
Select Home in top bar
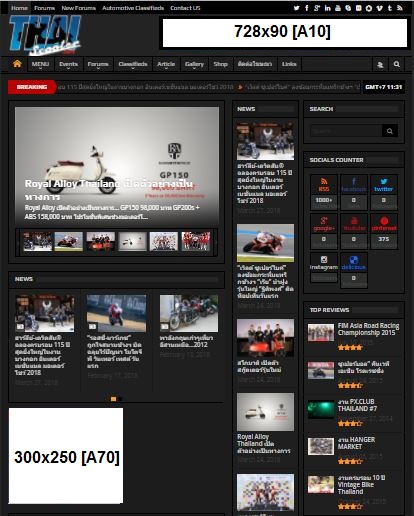pos(19,8)
